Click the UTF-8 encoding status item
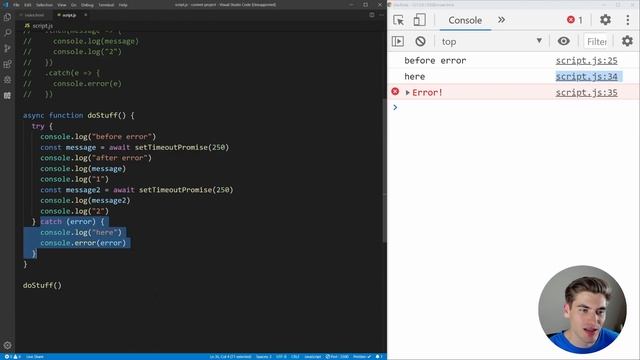This screenshot has width=640, height=360. tap(281, 357)
